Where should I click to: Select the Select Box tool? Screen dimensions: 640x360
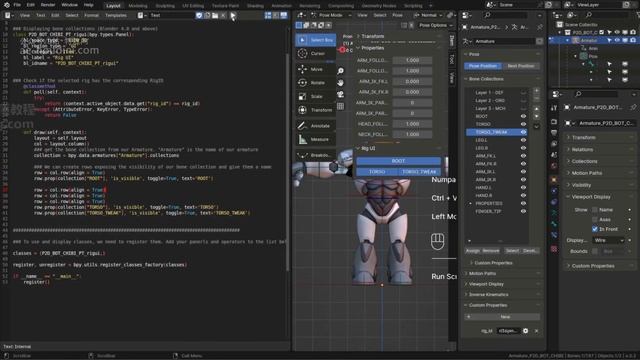pyautogui.click(x=316, y=40)
